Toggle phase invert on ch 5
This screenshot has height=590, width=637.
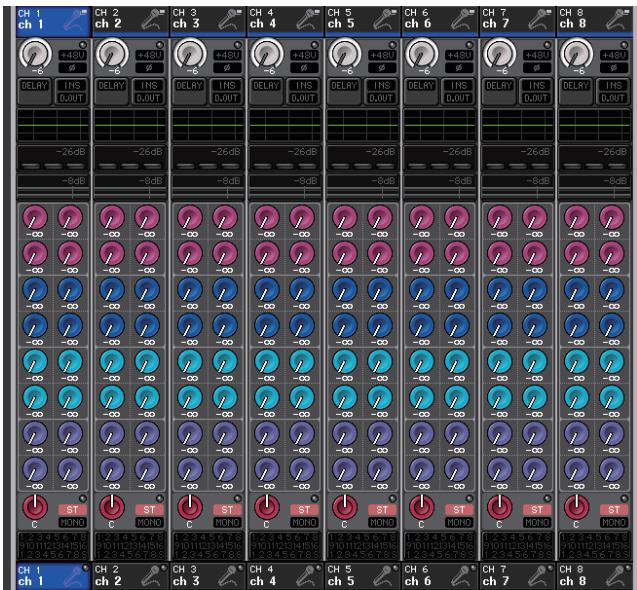pyautogui.click(x=382, y=67)
